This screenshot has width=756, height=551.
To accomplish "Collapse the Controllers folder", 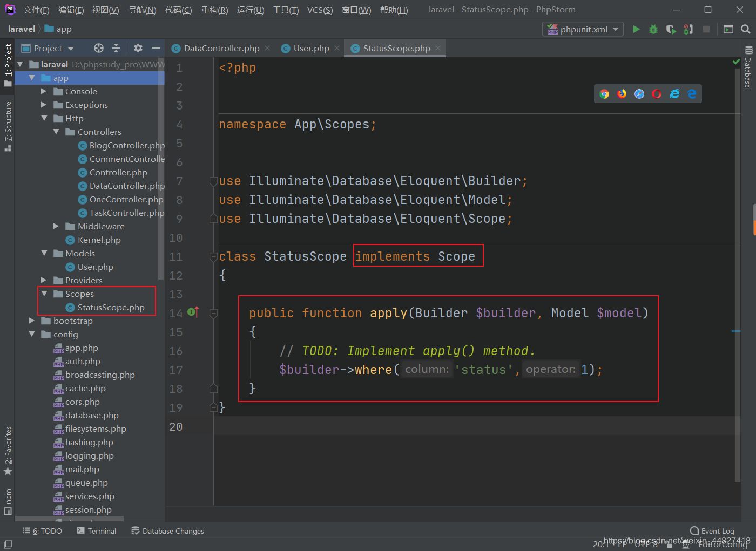I will point(56,132).
